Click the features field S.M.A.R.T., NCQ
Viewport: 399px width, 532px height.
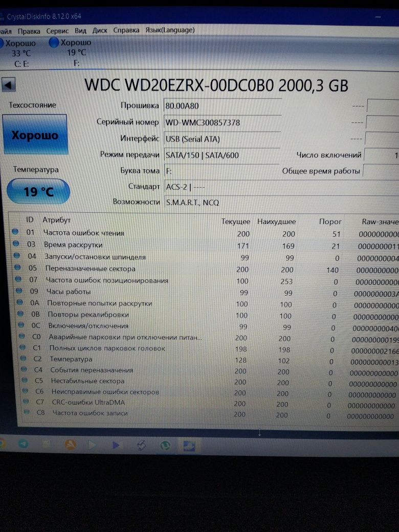tap(282, 203)
